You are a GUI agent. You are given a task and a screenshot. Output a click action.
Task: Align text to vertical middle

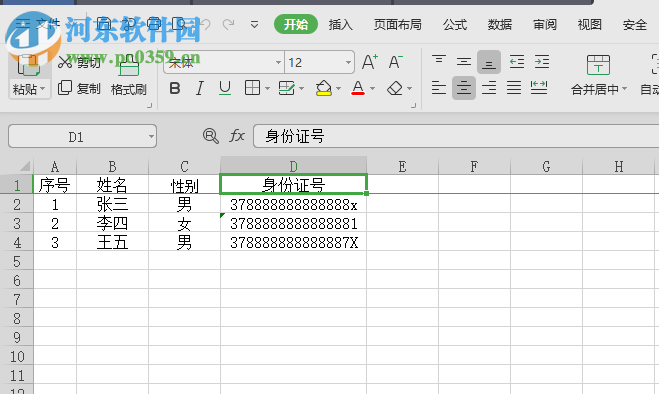(x=464, y=62)
